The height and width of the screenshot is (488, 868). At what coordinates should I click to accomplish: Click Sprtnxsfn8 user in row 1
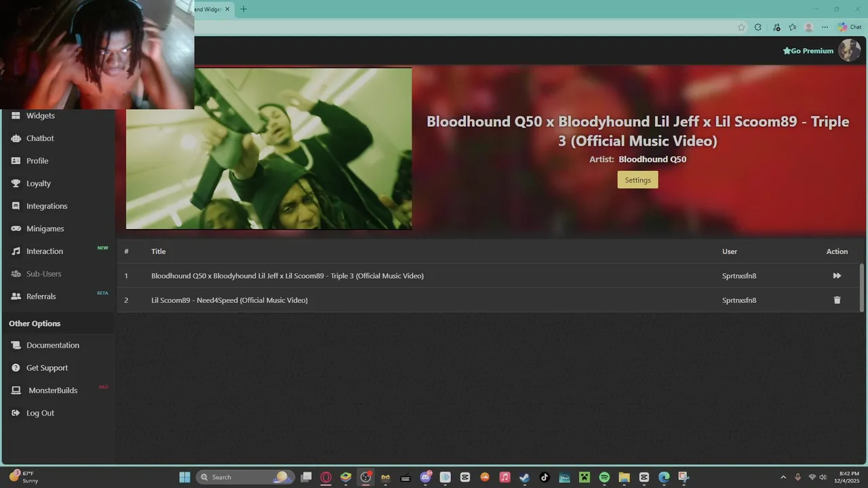click(739, 276)
